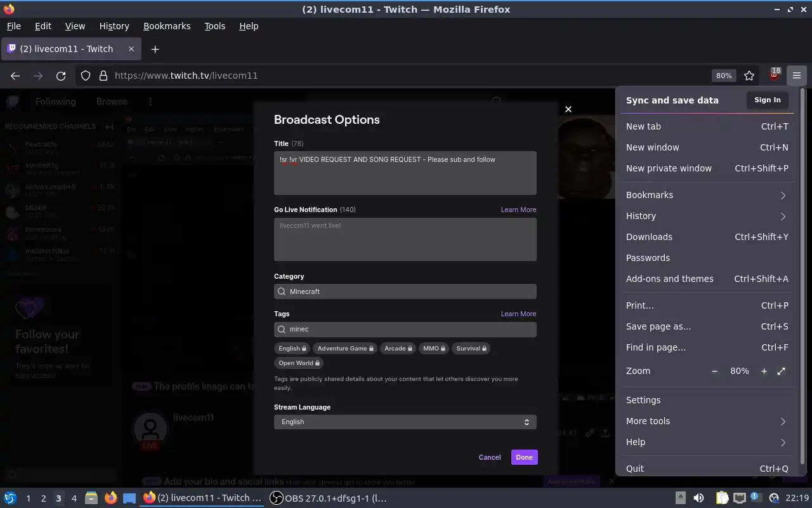Increase zoom with the plus button

(x=764, y=371)
